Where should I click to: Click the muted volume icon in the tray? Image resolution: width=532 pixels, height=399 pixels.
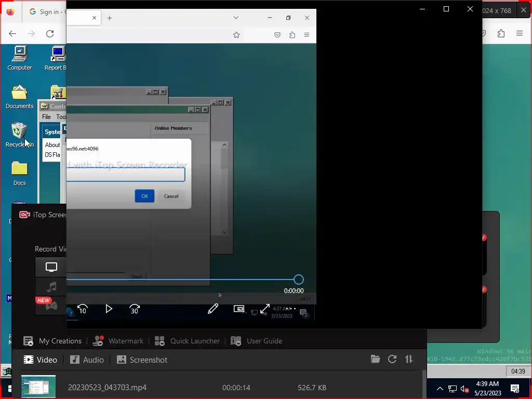(464, 389)
